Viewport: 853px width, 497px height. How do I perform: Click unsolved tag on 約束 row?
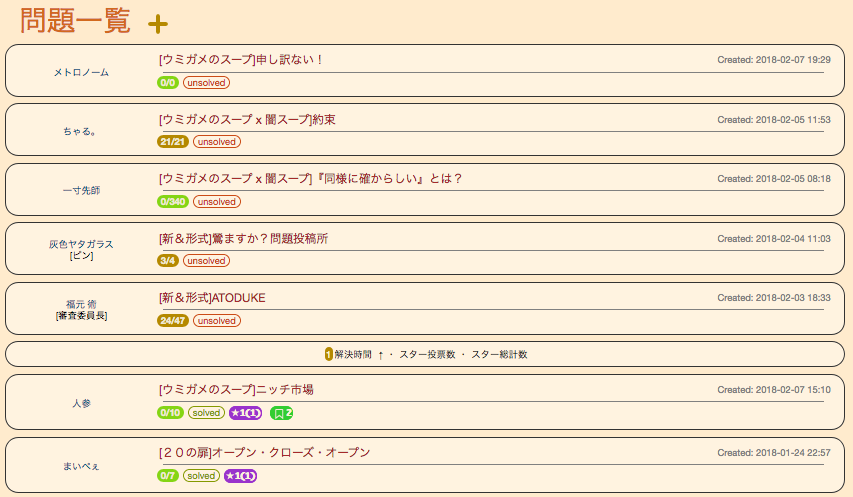point(217,142)
